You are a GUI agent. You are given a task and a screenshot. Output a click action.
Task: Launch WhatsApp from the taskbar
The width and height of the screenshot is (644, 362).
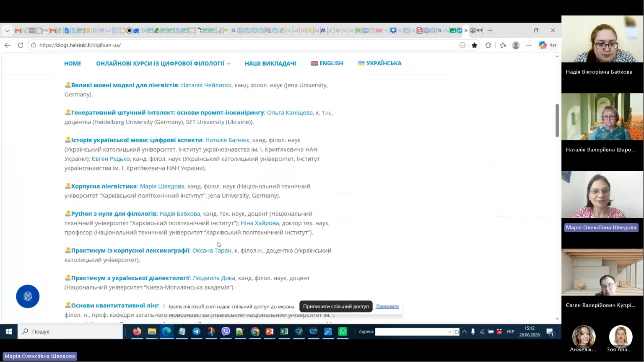343,331
